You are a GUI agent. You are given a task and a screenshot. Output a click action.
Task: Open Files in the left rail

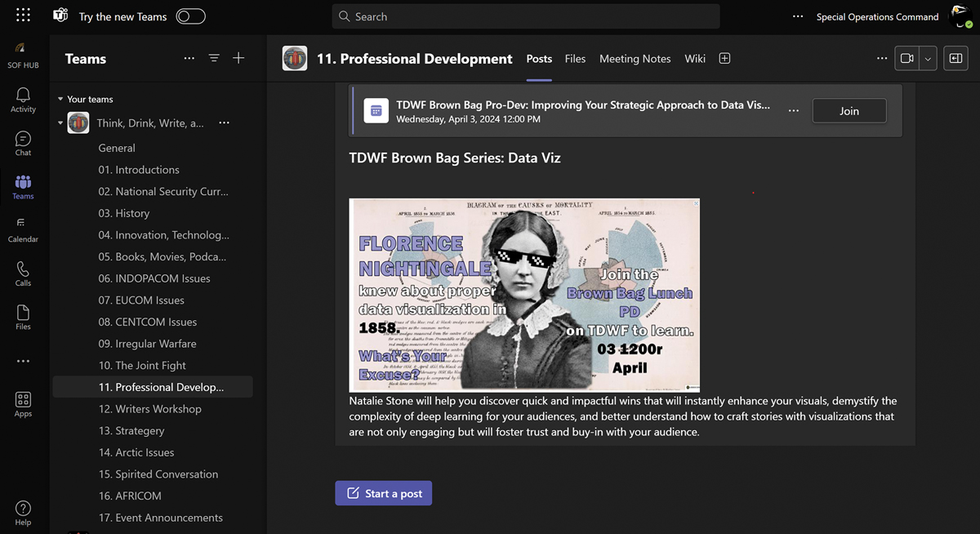(23, 317)
